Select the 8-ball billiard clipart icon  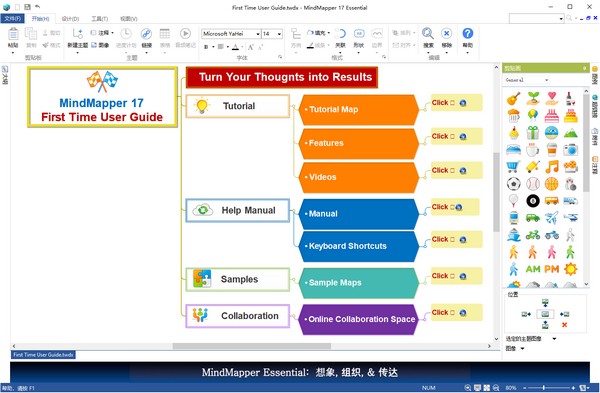coord(533,201)
